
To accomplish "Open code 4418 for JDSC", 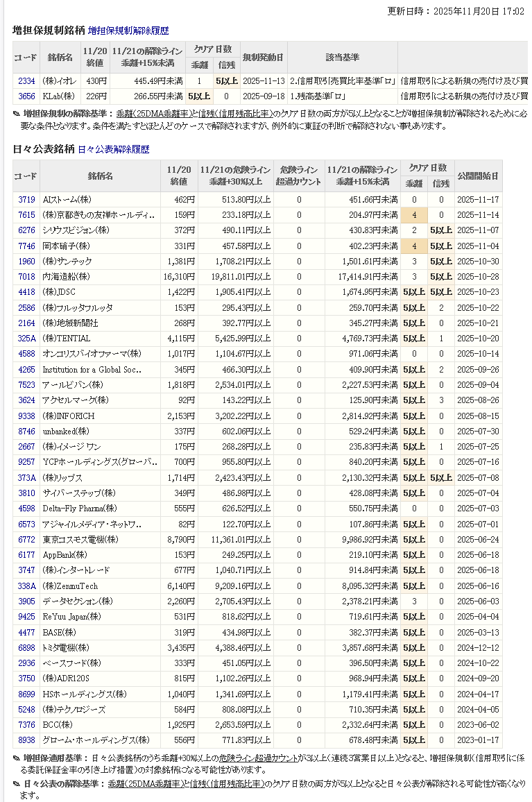I will point(26,292).
